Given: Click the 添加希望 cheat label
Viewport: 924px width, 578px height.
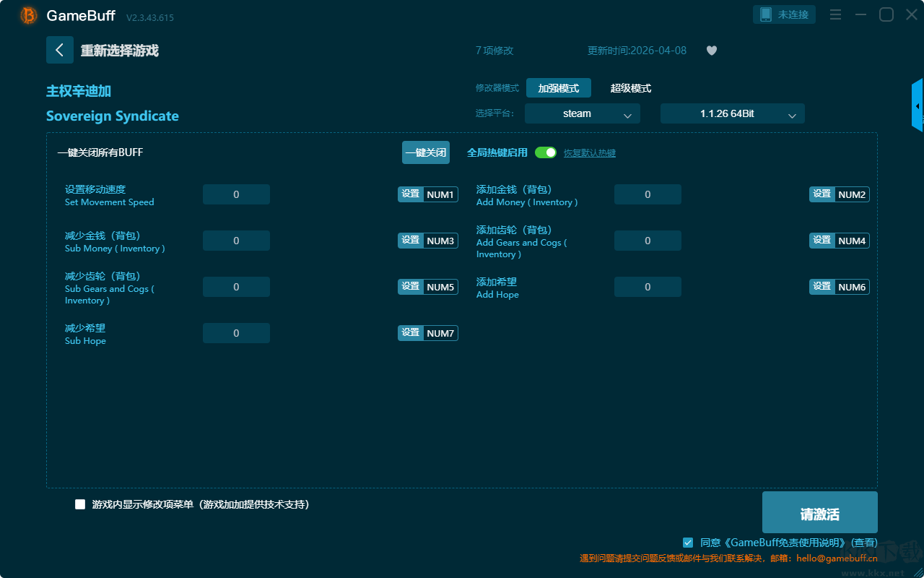Looking at the screenshot, I should pyautogui.click(x=497, y=282).
